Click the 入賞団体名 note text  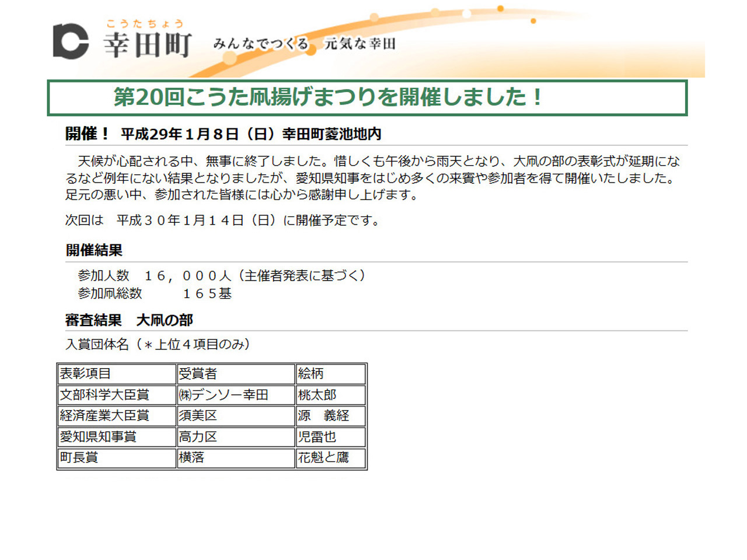point(158,345)
